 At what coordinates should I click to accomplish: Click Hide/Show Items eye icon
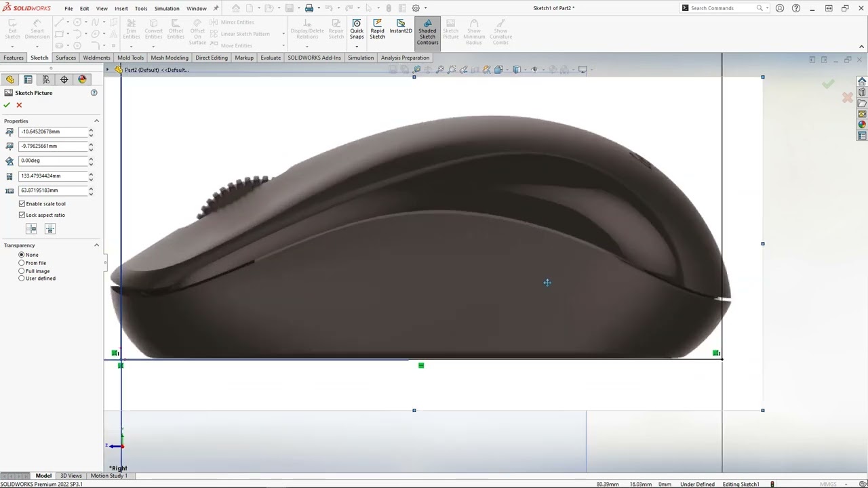(534, 70)
